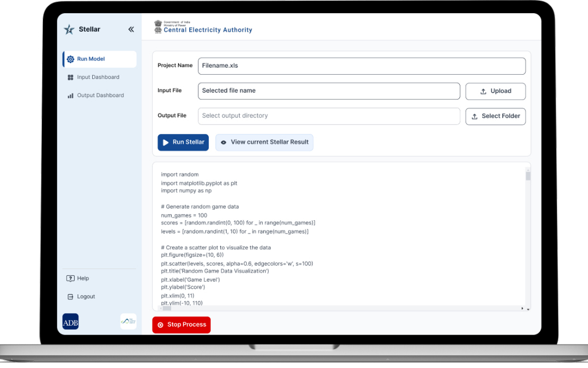
Task: Click the horizontal scrollbar thumb in the log panel
Action: pyautogui.click(x=167, y=308)
